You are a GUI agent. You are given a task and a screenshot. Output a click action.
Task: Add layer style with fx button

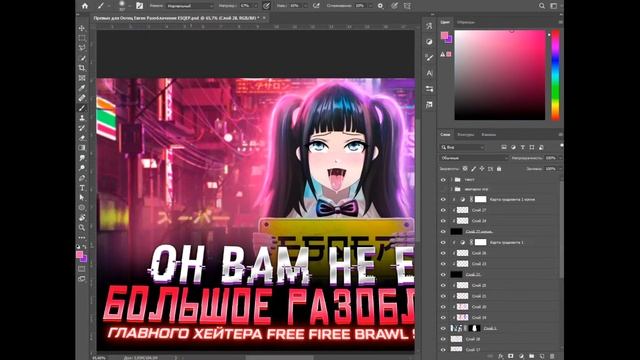coord(500,356)
